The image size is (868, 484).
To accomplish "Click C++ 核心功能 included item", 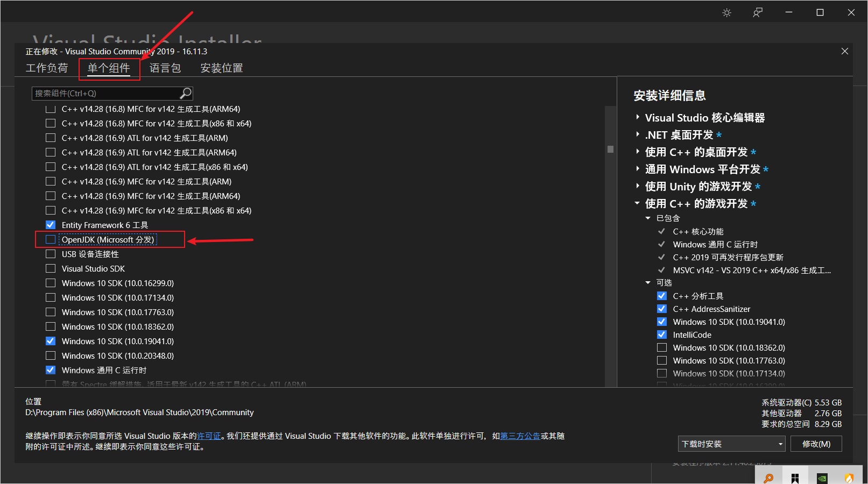I will (698, 232).
